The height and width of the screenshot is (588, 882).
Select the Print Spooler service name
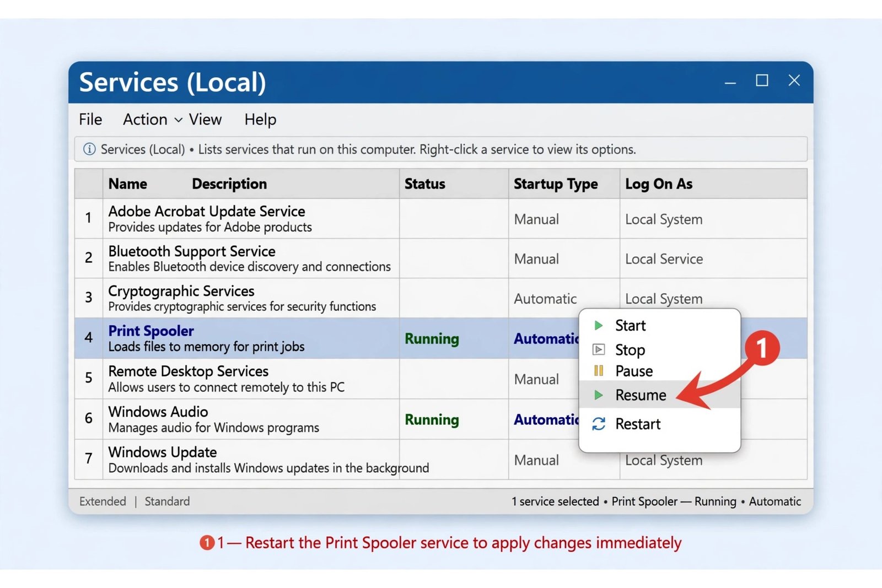151,331
